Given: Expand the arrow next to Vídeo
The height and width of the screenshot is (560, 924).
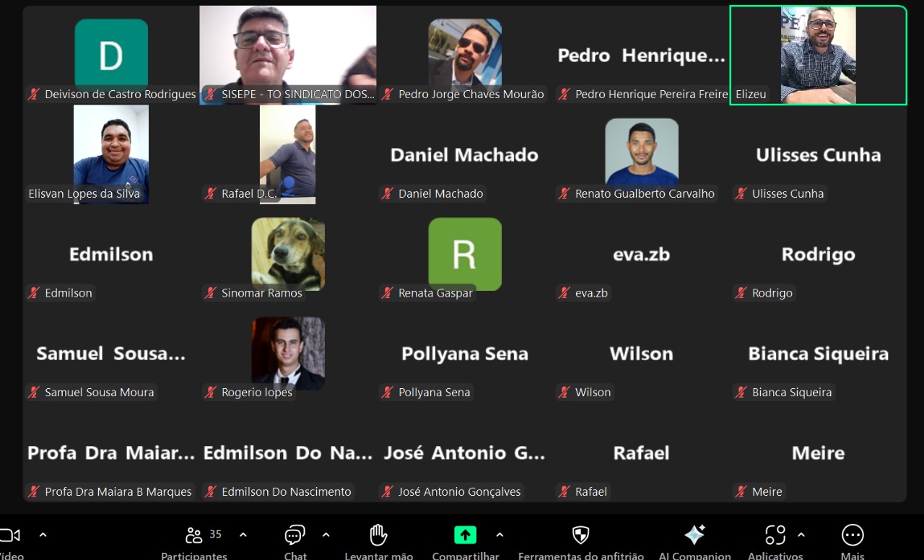Looking at the screenshot, I should click(x=43, y=535).
